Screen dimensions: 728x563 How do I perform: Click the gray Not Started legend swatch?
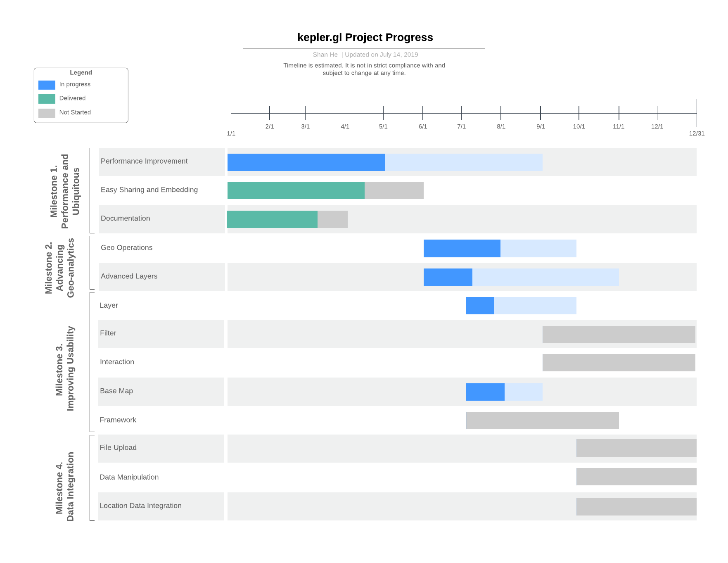coord(47,113)
